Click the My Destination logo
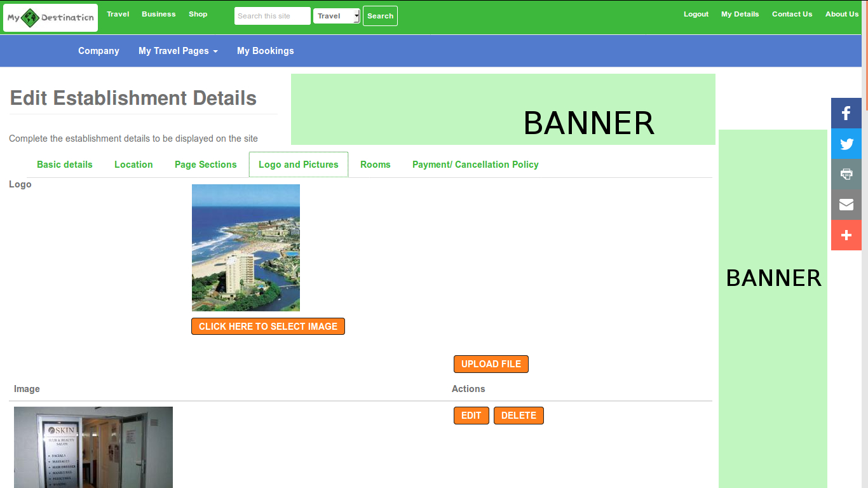 pyautogui.click(x=51, y=18)
